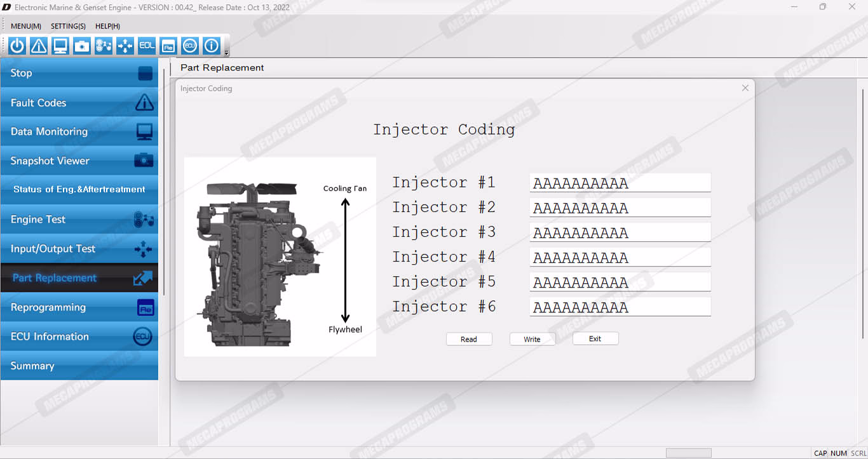Click the EOL toolbar icon
The image size is (868, 459).
pyautogui.click(x=147, y=46)
